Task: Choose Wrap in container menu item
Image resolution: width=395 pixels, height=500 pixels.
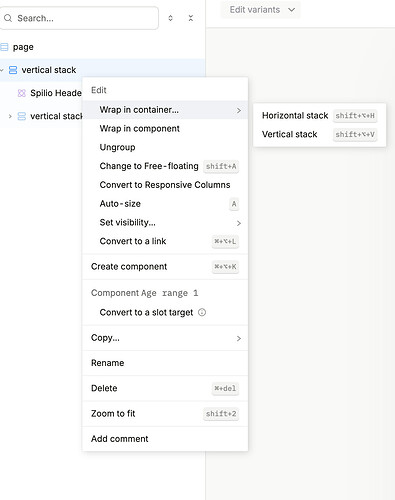Action: tap(165, 110)
